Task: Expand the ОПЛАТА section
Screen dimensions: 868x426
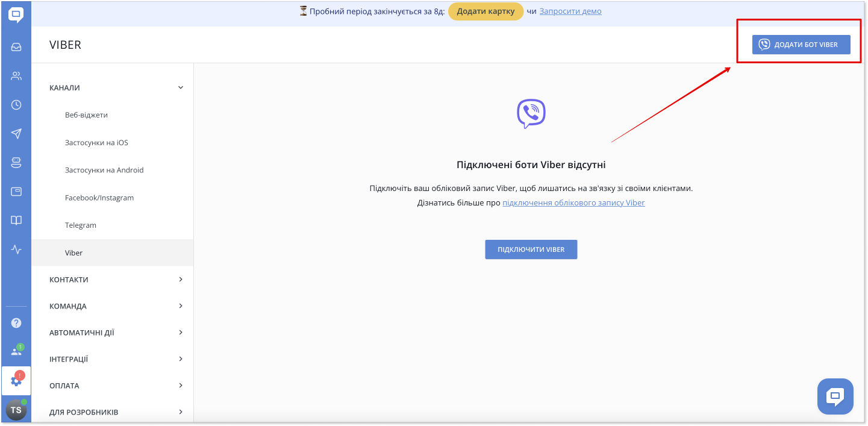Action: pos(116,386)
